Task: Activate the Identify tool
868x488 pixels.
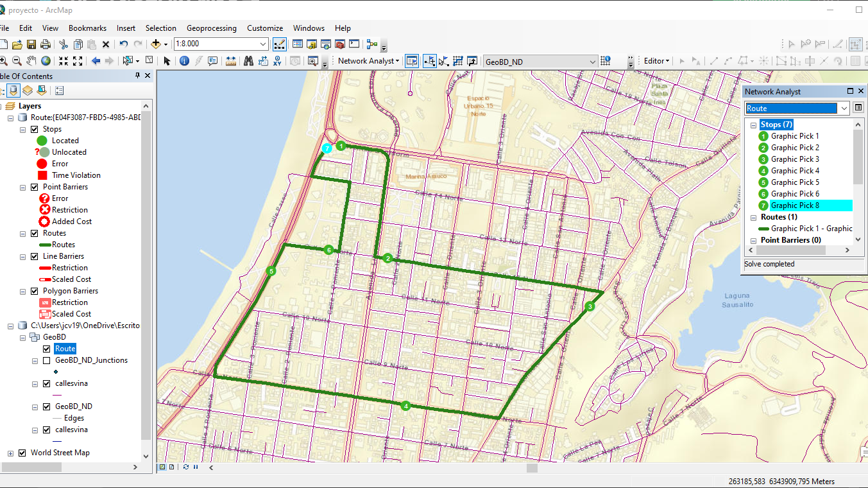Action: click(184, 61)
